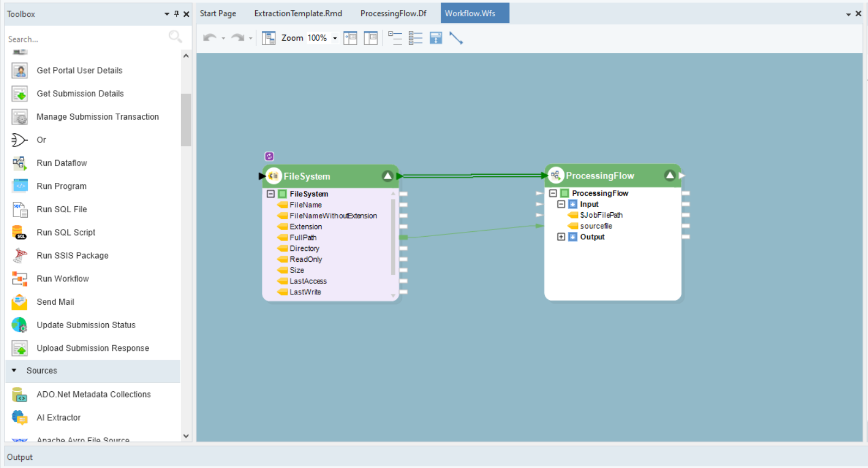Collapse the ProcessingFlow object with triangle button

tap(670, 175)
